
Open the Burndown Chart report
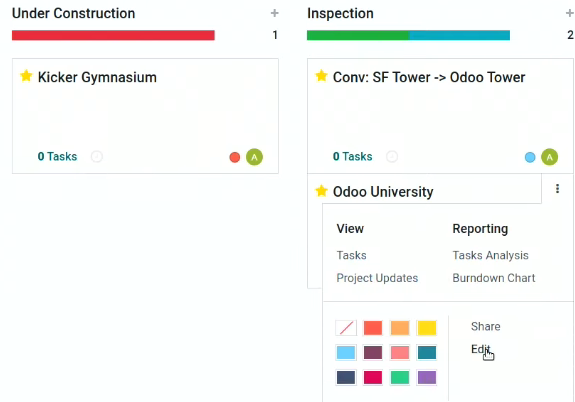point(494,278)
